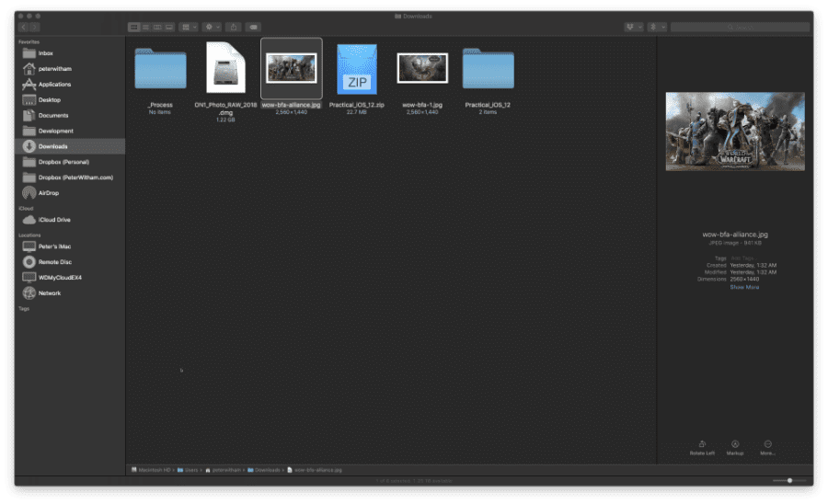828x504 pixels.
Task: Open the group-by arrangement dropdown
Action: point(189,27)
